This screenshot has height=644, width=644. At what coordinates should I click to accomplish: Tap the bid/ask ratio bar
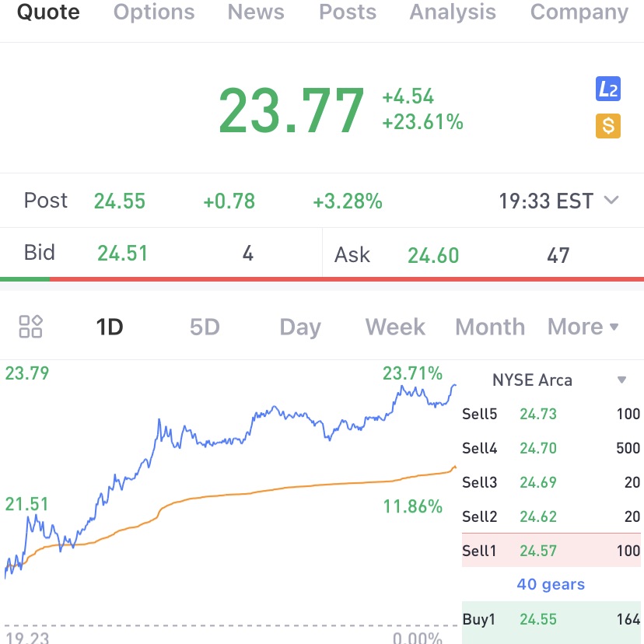click(322, 278)
